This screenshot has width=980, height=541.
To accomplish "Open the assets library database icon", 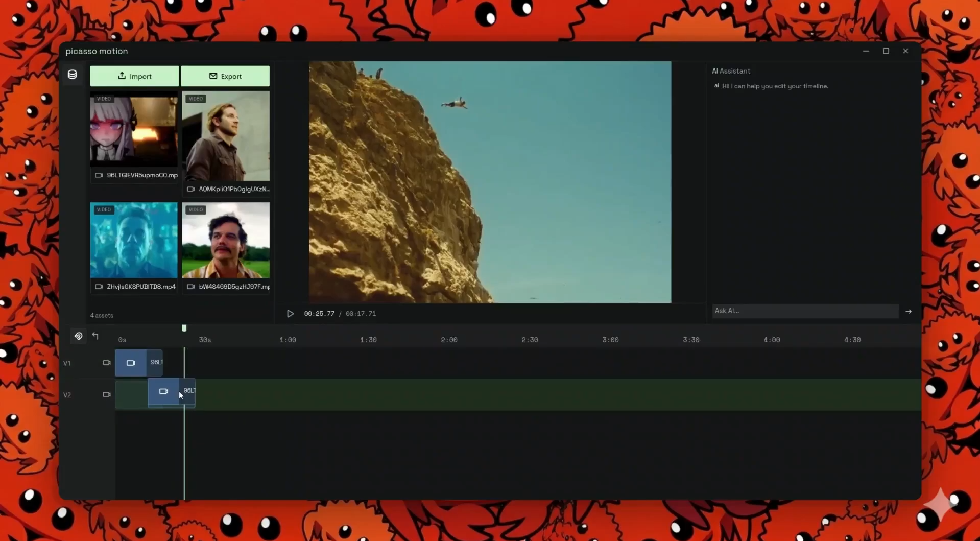I will [x=73, y=75].
